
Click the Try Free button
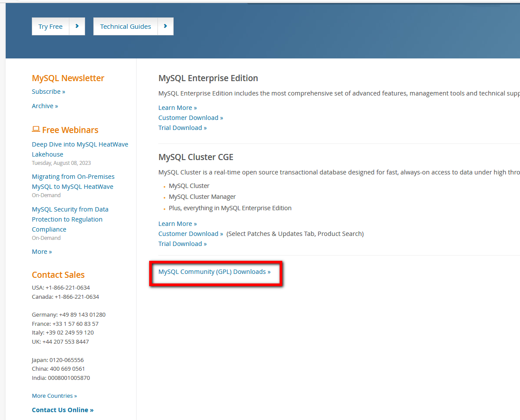(51, 27)
